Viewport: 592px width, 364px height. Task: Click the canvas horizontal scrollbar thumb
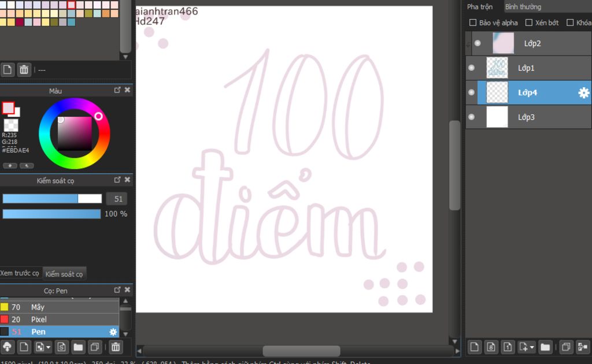301,351
